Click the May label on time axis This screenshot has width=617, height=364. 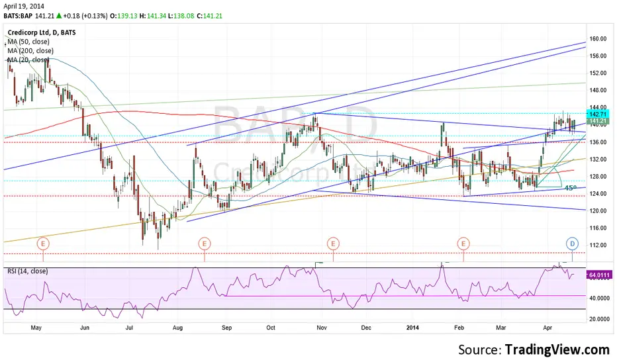[x=36, y=328]
